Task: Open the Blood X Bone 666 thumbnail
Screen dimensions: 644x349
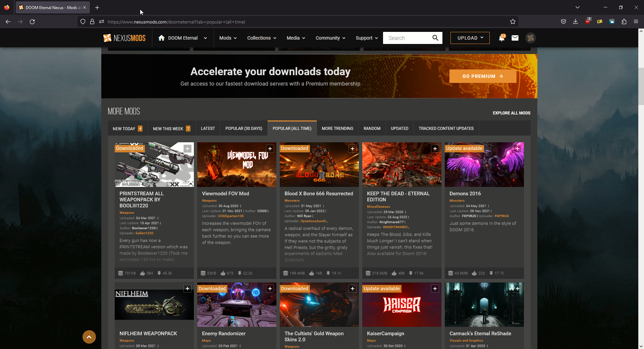Action: (x=319, y=164)
